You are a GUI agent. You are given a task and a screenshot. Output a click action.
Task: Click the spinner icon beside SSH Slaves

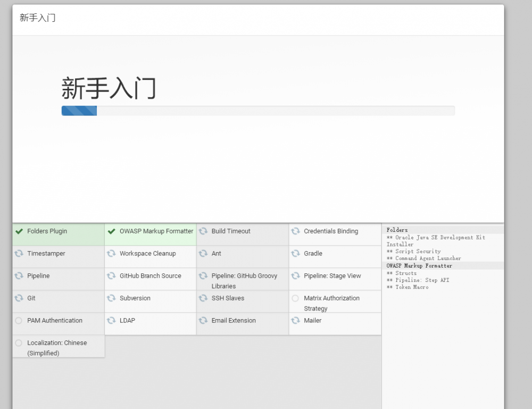click(x=203, y=298)
